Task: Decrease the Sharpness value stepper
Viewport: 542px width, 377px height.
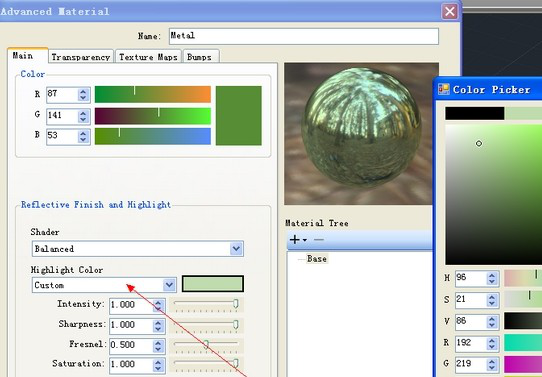Action: point(158,328)
